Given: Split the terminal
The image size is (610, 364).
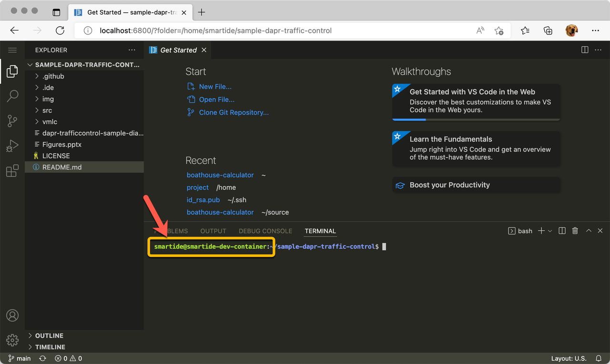Looking at the screenshot, I should (562, 231).
